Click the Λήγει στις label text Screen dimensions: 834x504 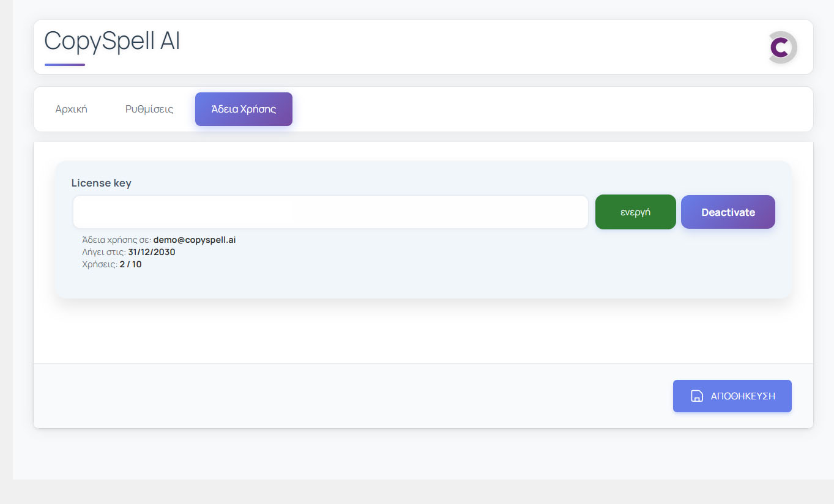(103, 252)
